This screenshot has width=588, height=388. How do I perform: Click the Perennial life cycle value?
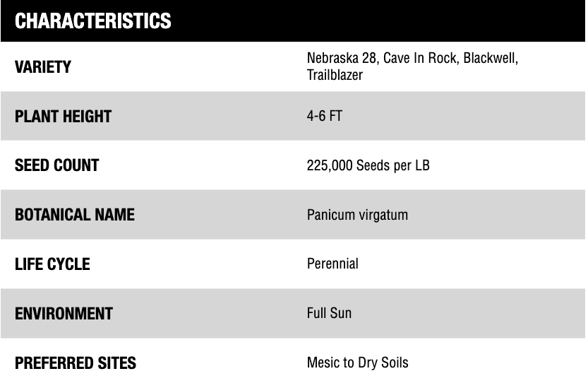coord(332,264)
